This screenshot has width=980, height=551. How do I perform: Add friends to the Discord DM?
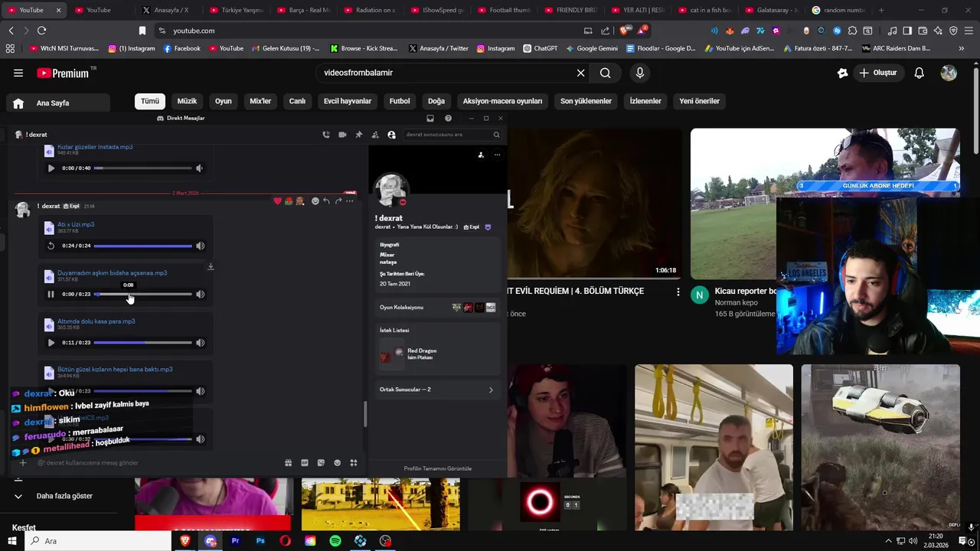click(x=375, y=135)
